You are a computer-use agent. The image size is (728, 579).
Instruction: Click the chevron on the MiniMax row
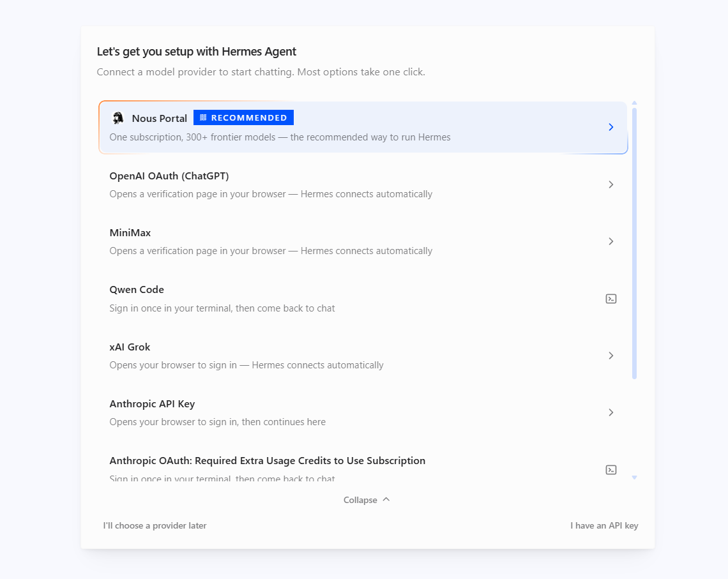tap(611, 241)
